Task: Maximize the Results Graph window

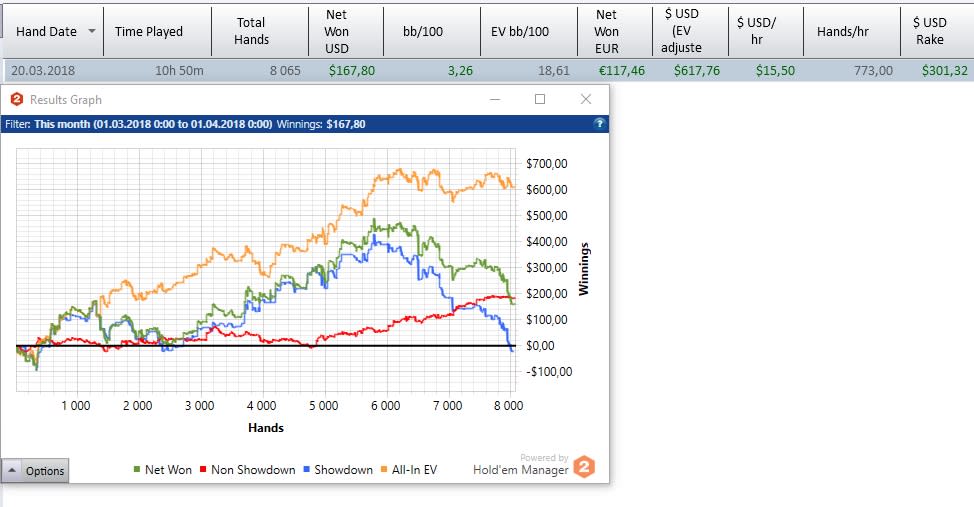Action: pos(540,99)
